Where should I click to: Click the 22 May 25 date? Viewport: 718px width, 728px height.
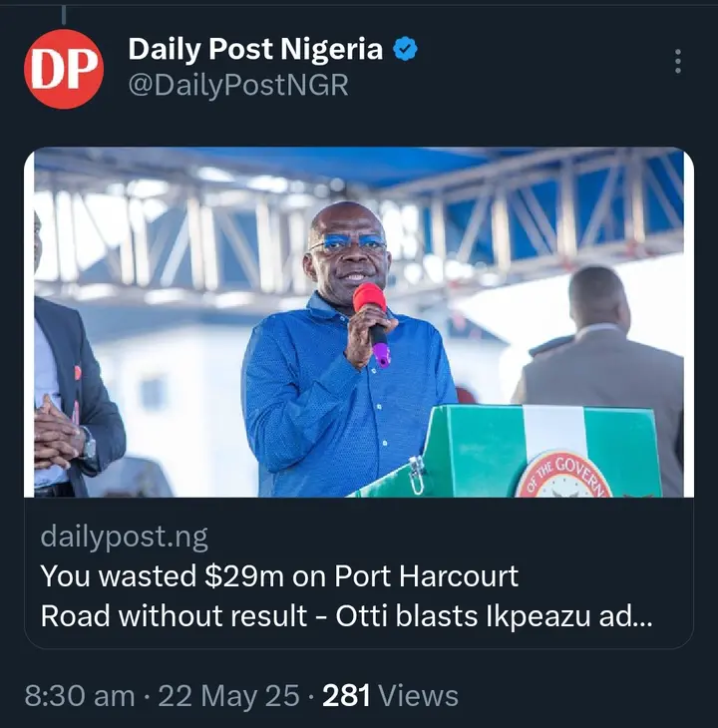[x=228, y=696]
